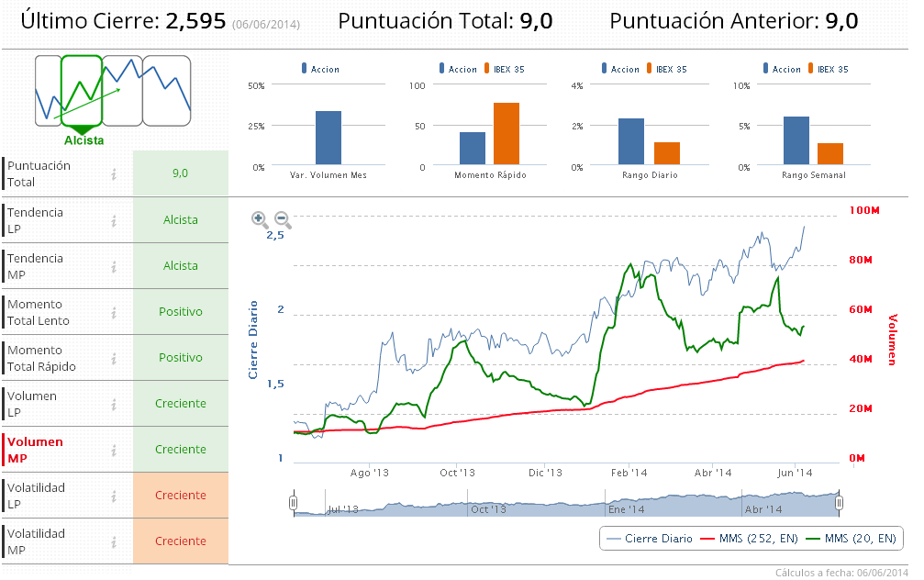Select the Volatilidad LP row label
Viewport: 924px width, 580px height.
(x=36, y=496)
